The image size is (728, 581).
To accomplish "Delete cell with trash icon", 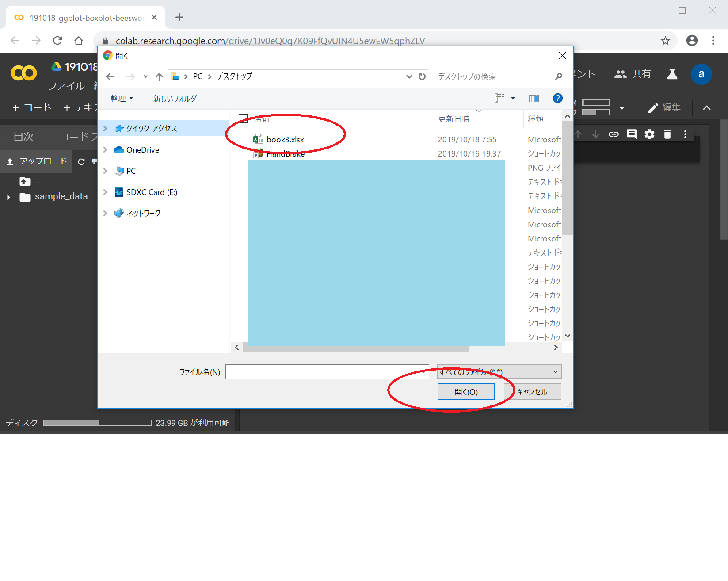I will coord(667,134).
